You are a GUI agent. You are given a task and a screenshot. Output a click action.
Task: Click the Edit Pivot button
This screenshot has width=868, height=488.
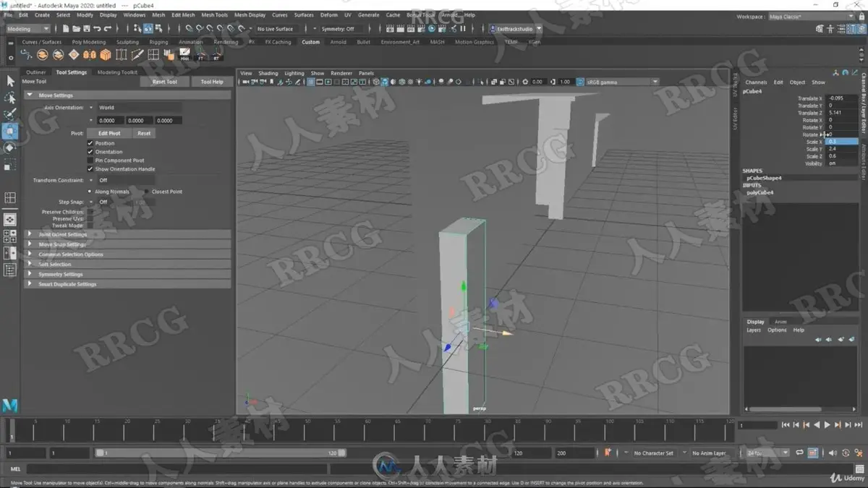[109, 133]
